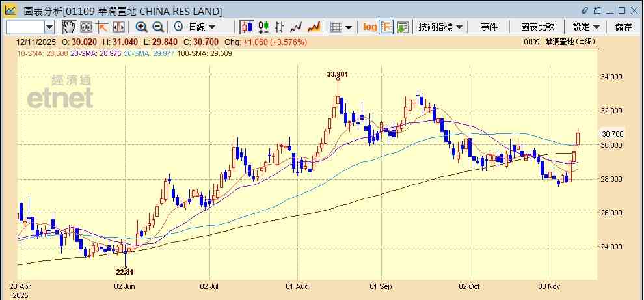
Task: Expand the grid options dropdown arrow
Action: coord(349,27)
